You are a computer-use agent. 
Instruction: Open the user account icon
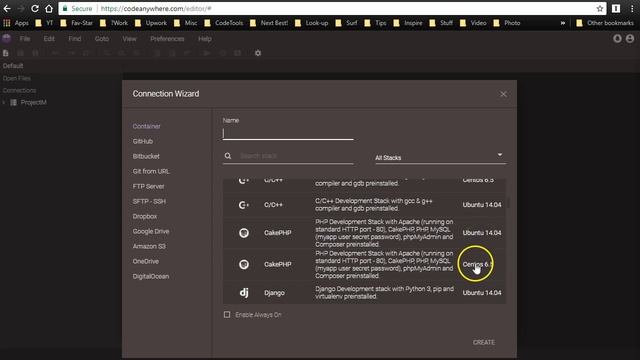630,38
